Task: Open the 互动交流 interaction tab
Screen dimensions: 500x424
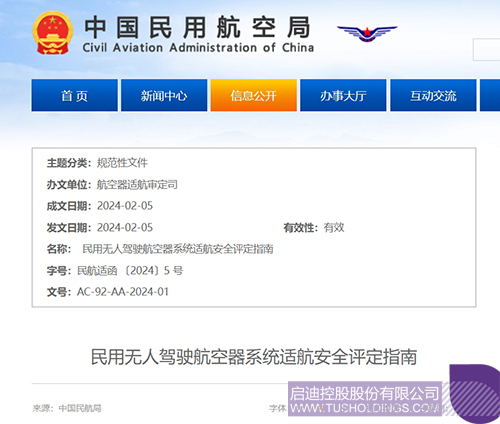Action: tap(433, 95)
